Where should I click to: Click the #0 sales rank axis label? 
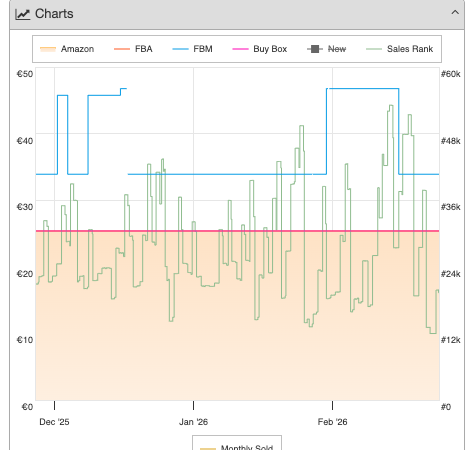point(446,407)
